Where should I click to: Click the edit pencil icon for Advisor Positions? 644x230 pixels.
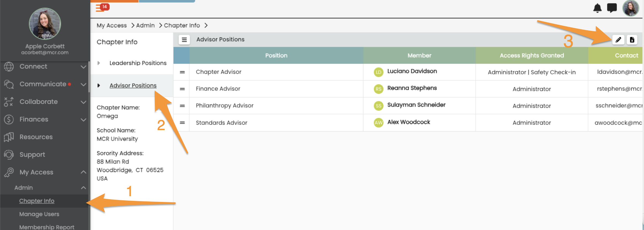(618, 40)
